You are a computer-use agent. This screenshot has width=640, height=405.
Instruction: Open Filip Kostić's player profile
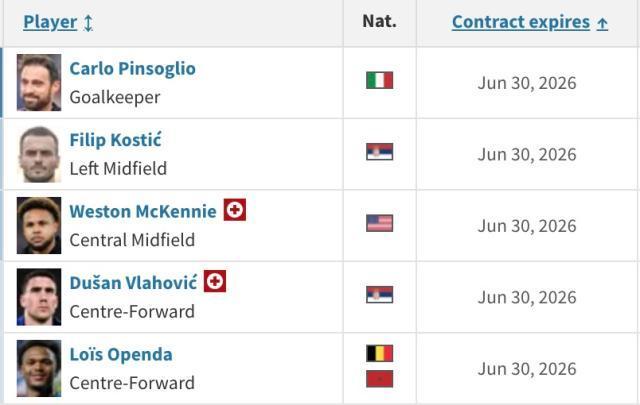click(x=115, y=140)
